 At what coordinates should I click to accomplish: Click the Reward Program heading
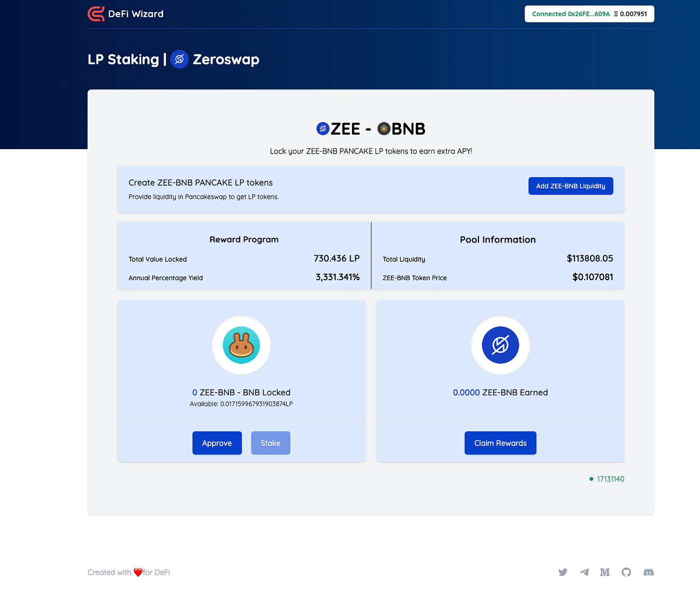point(244,240)
